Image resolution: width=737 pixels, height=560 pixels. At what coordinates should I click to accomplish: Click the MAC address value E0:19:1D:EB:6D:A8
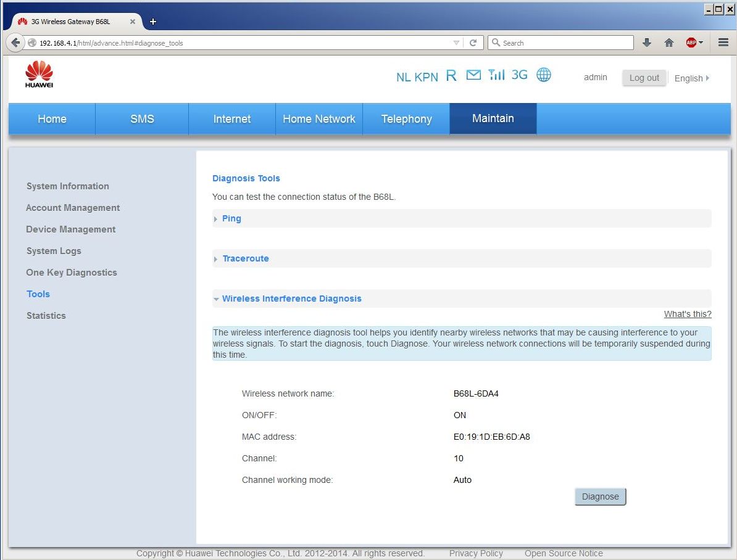[x=492, y=437]
